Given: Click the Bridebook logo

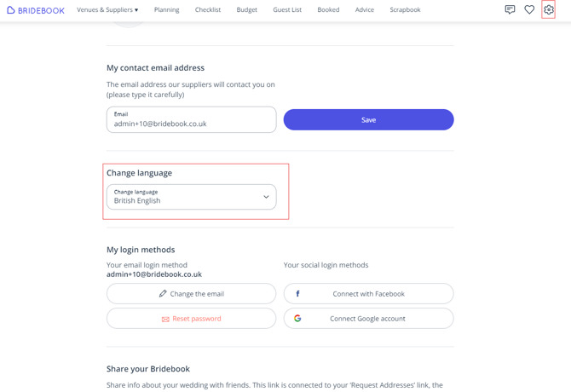Looking at the screenshot, I should coord(36,10).
